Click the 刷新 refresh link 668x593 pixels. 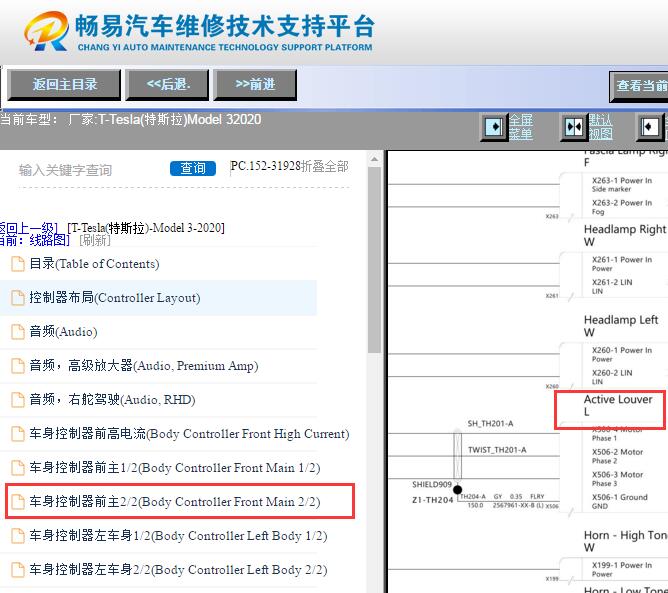(95, 240)
